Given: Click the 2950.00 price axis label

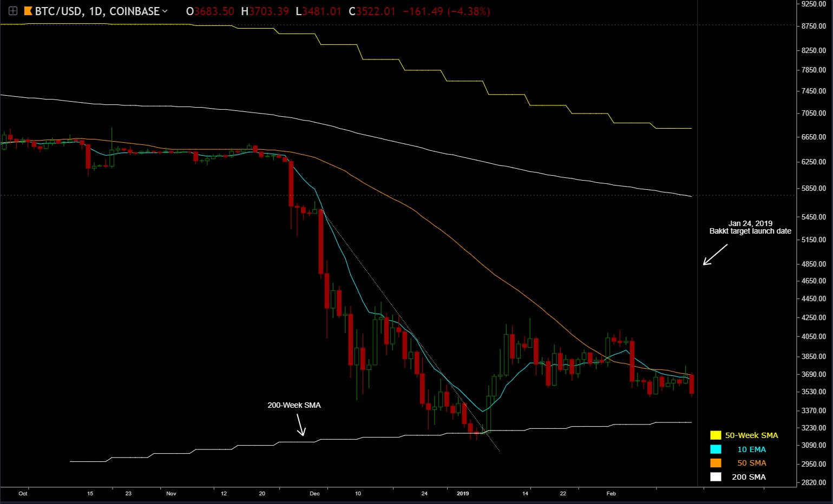Looking at the screenshot, I should 814,464.
